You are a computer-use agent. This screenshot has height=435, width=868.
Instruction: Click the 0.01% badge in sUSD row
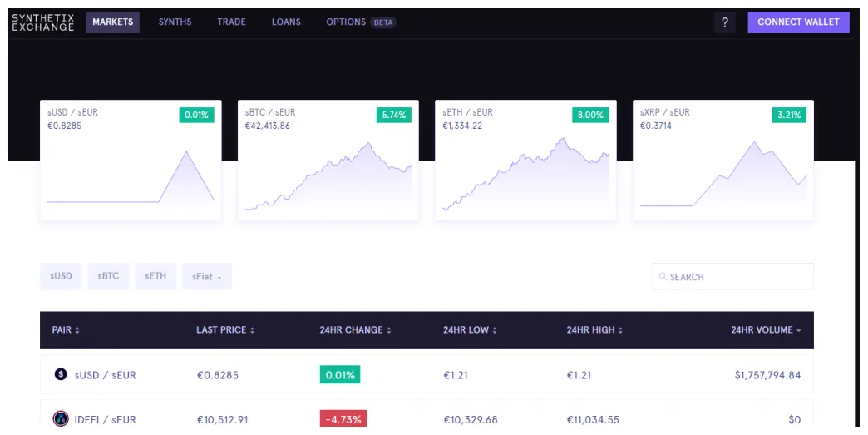340,374
